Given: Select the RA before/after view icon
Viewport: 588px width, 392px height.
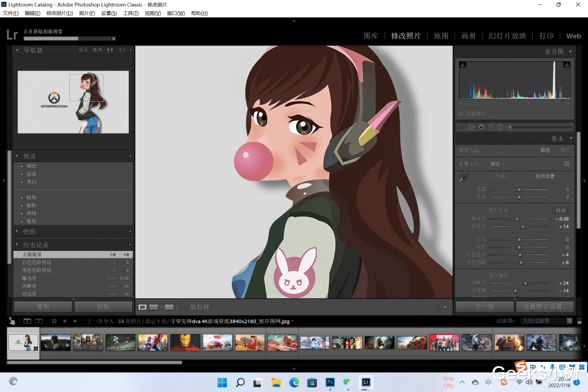Looking at the screenshot, I should tap(154, 307).
